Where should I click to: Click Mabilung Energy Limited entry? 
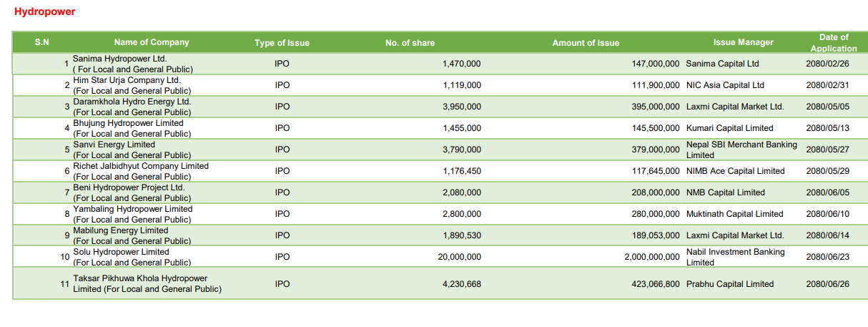121,230
